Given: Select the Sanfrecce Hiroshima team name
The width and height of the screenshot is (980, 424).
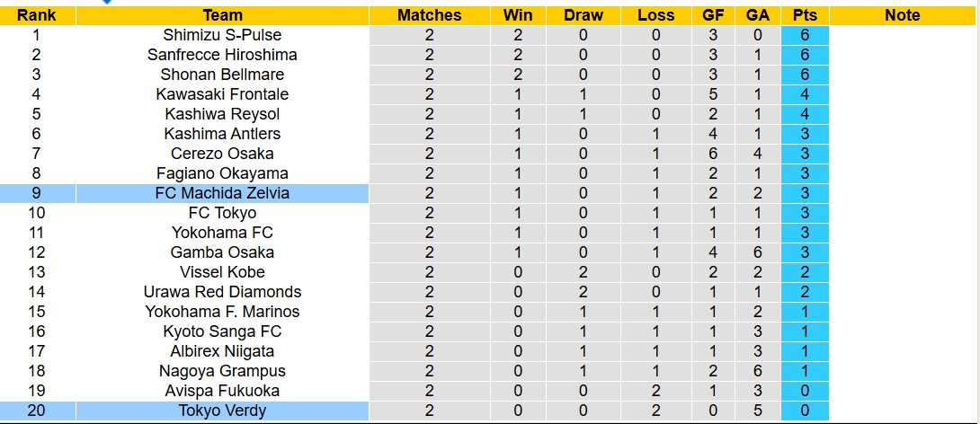Looking at the screenshot, I should coord(222,55).
